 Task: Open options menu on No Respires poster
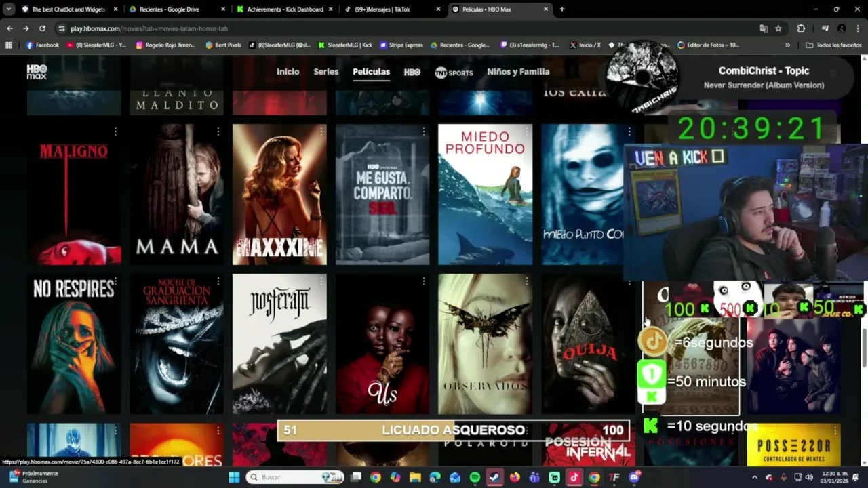point(115,281)
